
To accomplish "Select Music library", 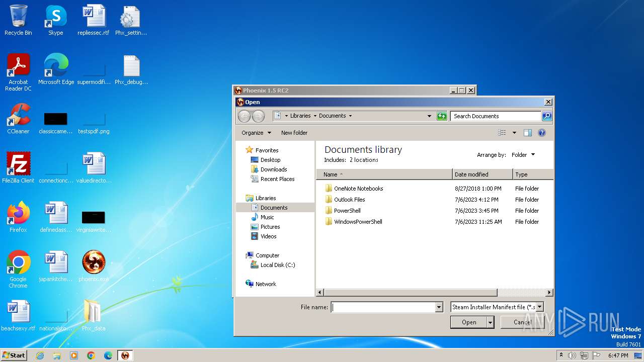I will [267, 217].
